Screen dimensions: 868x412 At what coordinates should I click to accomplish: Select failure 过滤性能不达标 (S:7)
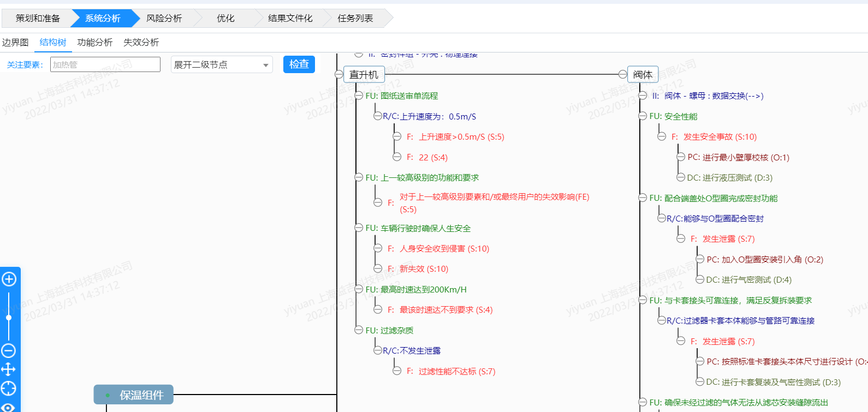tap(457, 372)
